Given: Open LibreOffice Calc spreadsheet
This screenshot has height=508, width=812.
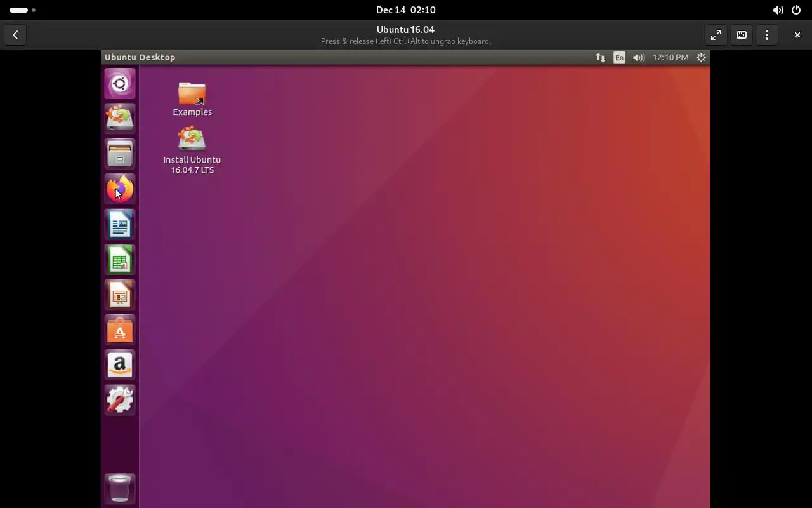Looking at the screenshot, I should point(120,260).
